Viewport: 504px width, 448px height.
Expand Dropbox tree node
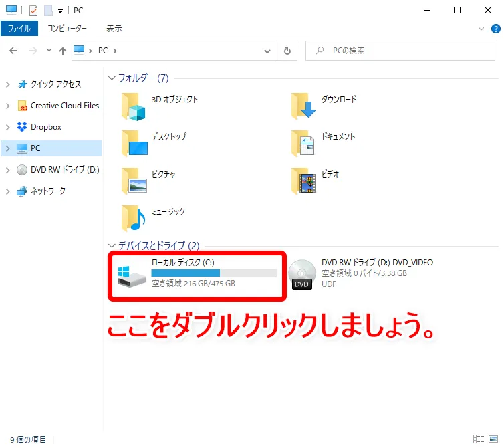tap(8, 127)
